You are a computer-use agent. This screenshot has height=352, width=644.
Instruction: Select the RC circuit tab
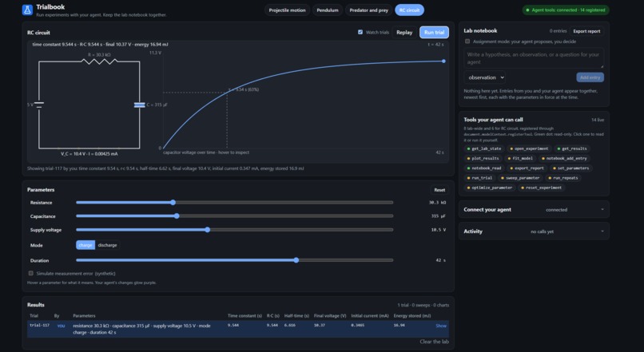coord(409,10)
